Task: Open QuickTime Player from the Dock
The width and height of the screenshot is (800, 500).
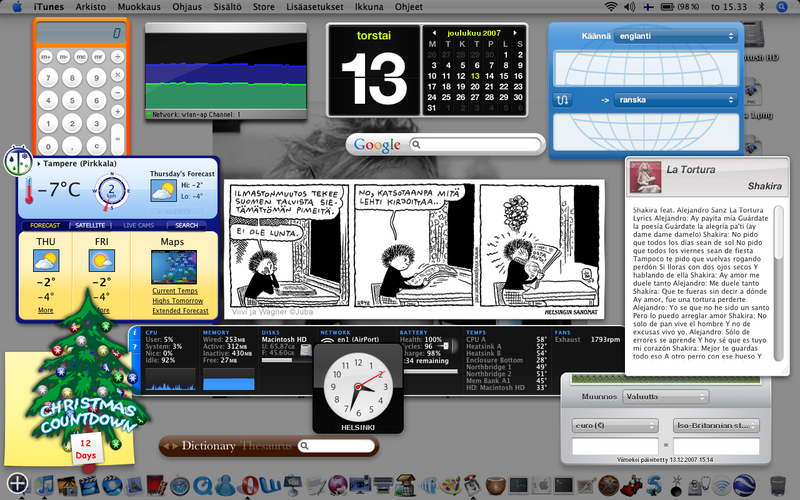Action: click(203, 486)
